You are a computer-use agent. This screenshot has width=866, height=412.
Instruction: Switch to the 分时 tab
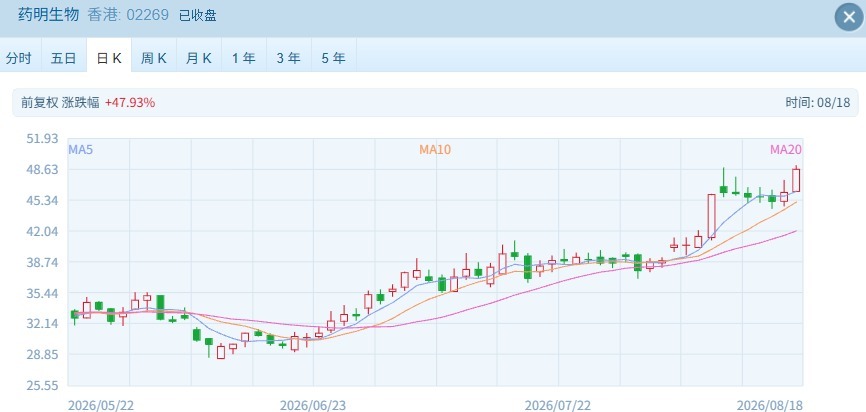[19, 58]
